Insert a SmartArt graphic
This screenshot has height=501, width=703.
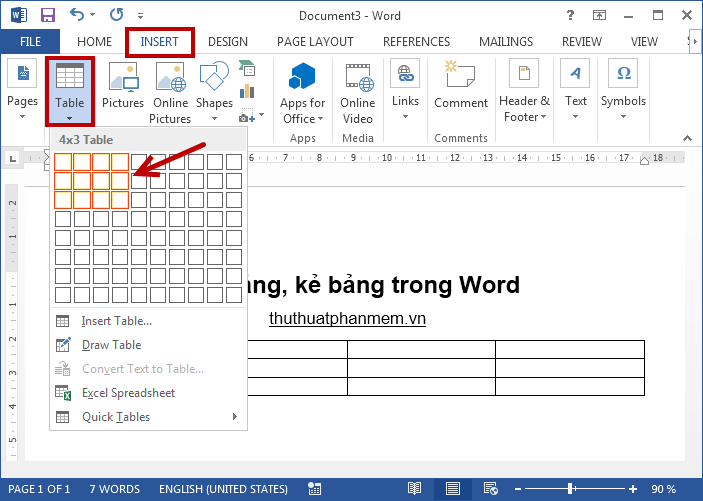click(x=247, y=68)
